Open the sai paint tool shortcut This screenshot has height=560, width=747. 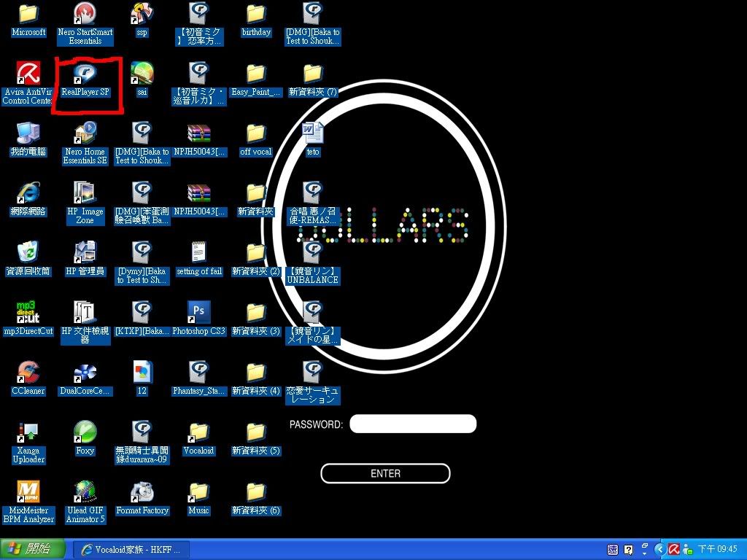[142, 79]
